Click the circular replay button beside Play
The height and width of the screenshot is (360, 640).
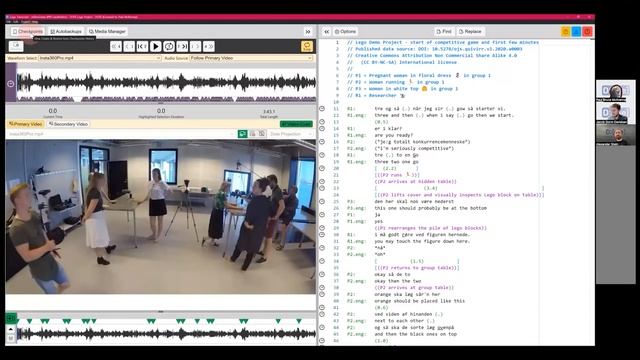[169, 47]
